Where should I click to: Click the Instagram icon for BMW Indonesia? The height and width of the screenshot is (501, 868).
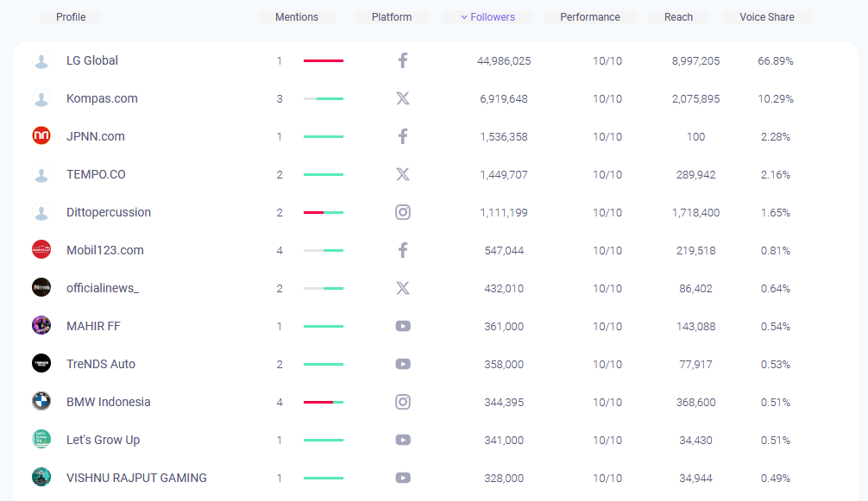pos(403,402)
